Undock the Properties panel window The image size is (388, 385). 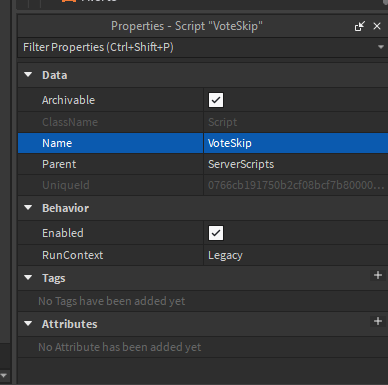coord(360,26)
